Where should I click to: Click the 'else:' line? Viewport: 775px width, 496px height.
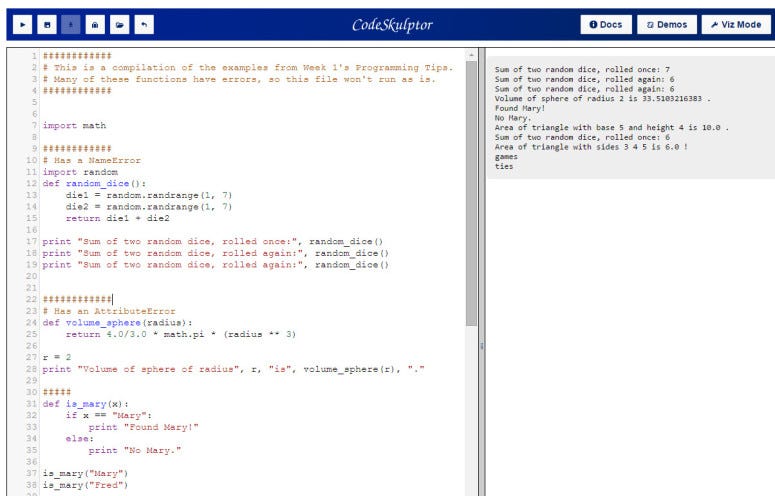point(80,438)
